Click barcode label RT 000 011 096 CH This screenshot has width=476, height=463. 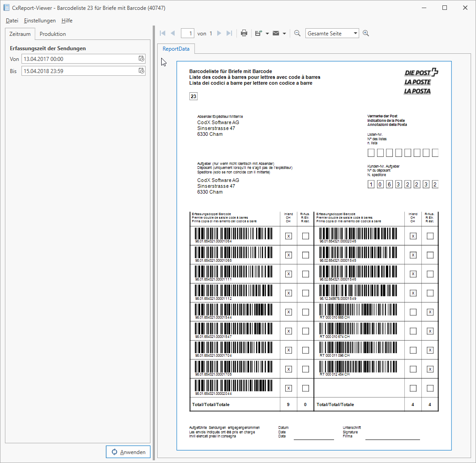click(x=334, y=355)
